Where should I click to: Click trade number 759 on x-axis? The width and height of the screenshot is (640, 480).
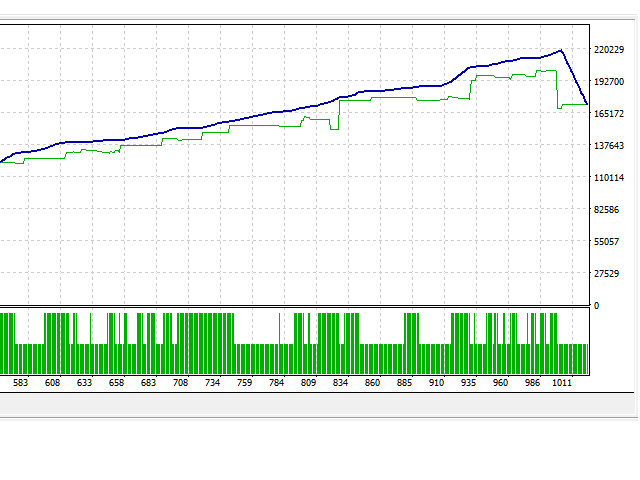point(244,383)
